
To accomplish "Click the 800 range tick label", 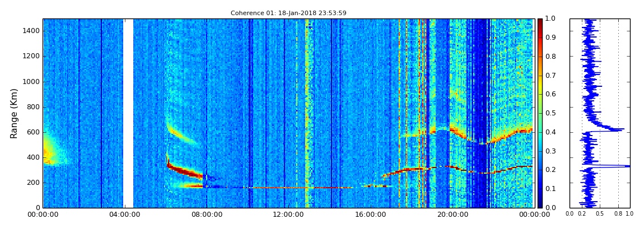I will [x=34, y=107].
